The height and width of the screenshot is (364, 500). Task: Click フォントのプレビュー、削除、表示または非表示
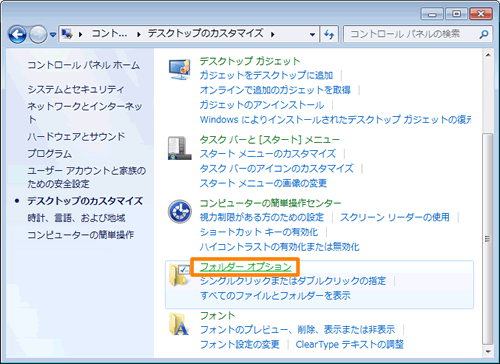(x=297, y=330)
